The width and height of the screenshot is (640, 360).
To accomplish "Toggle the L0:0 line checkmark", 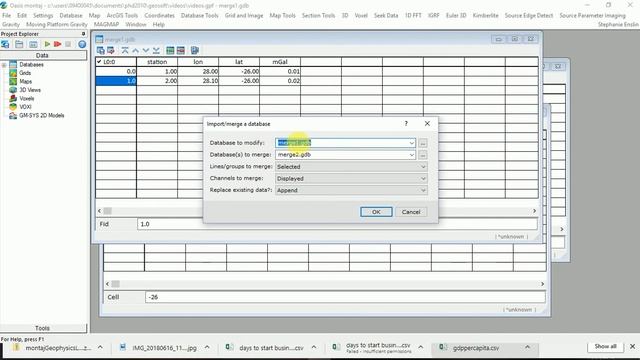I will click(x=99, y=62).
